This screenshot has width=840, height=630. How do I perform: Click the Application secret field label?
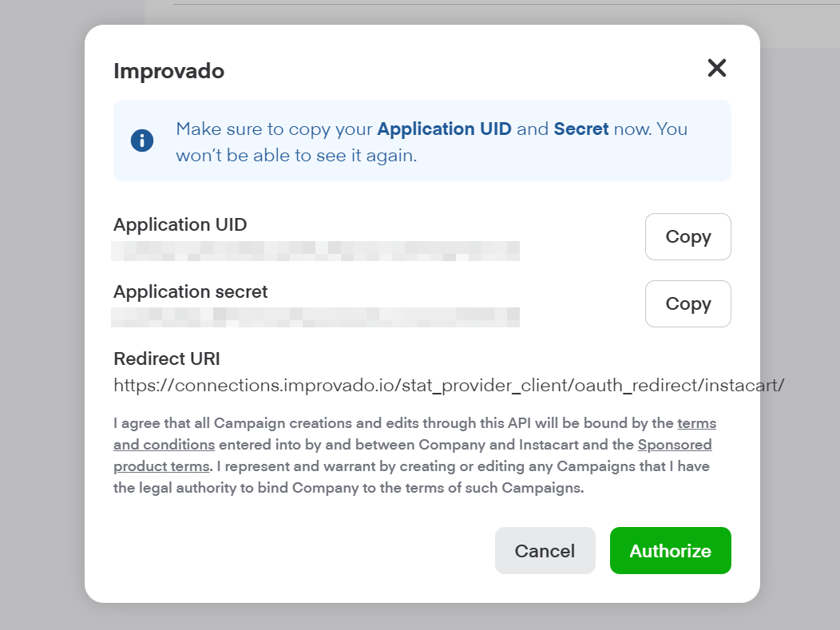[x=190, y=292]
